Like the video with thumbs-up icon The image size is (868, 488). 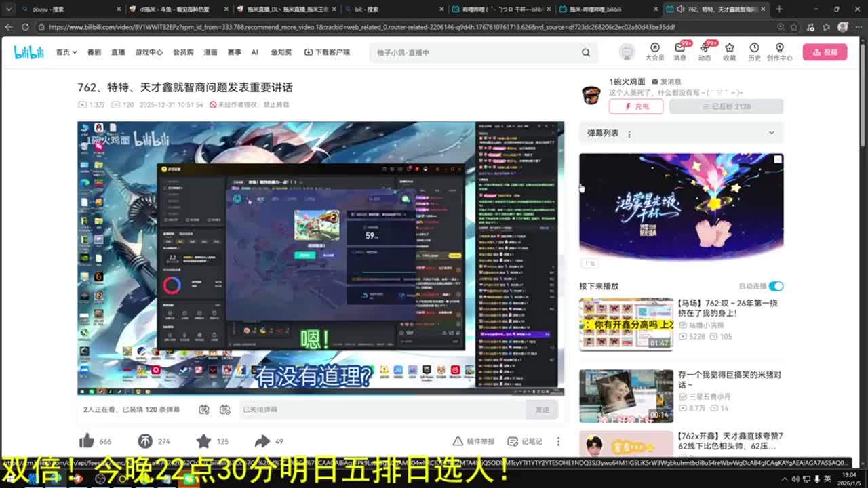click(87, 441)
